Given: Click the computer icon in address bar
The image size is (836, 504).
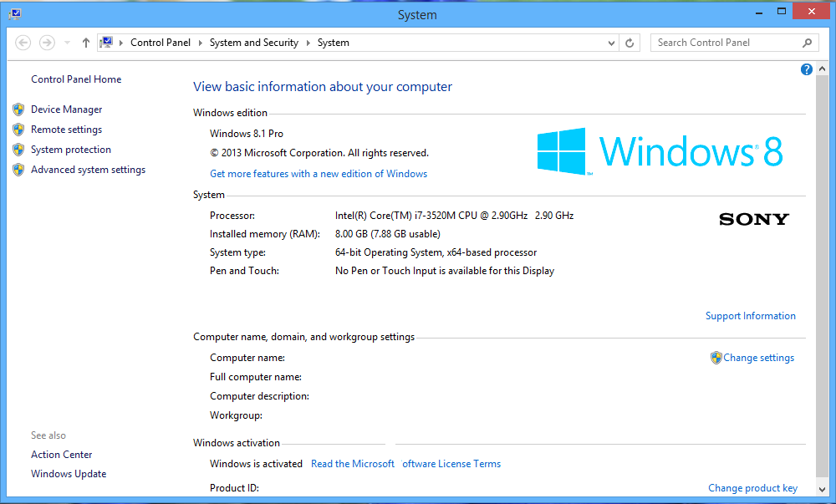Looking at the screenshot, I should [x=107, y=42].
